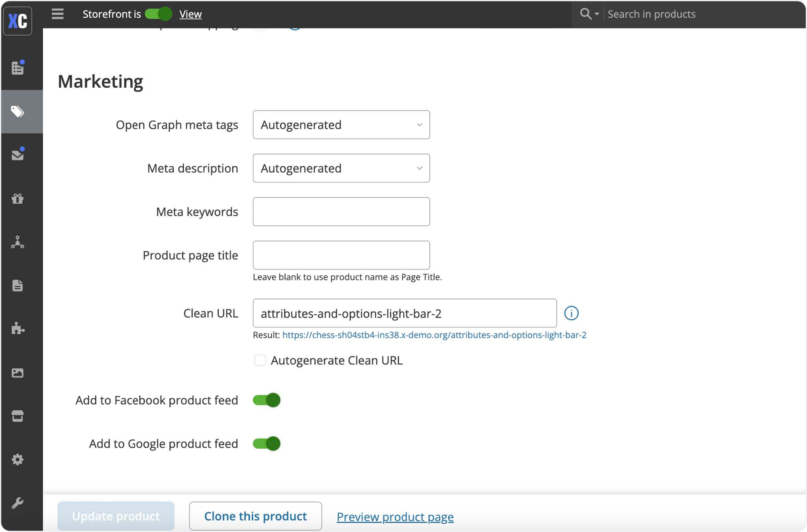Click the X-Cart logo icon

click(x=18, y=21)
